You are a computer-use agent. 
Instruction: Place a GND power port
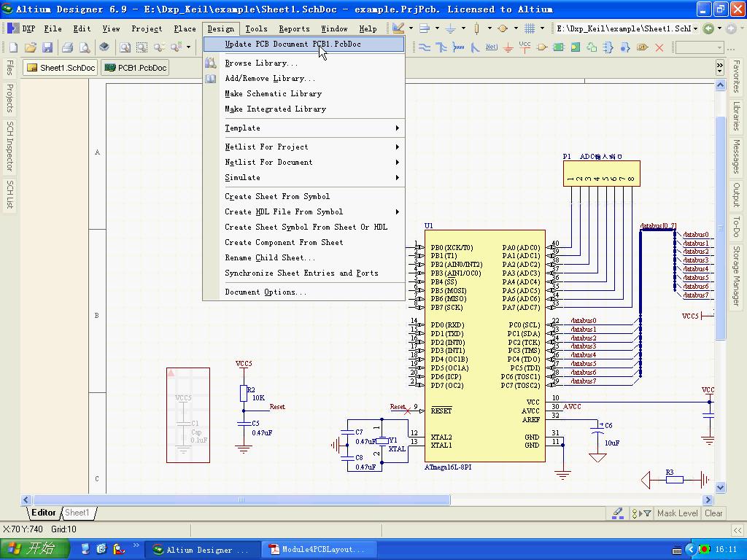pyautogui.click(x=508, y=47)
